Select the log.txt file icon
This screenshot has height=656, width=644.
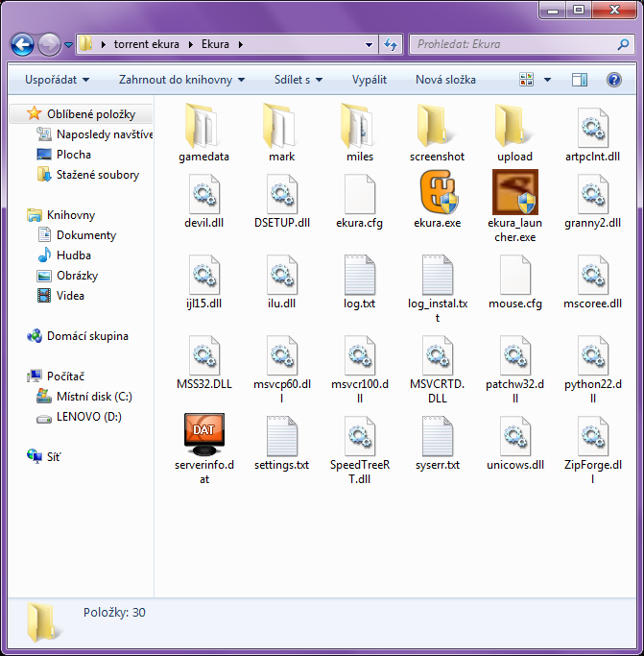pyautogui.click(x=360, y=274)
